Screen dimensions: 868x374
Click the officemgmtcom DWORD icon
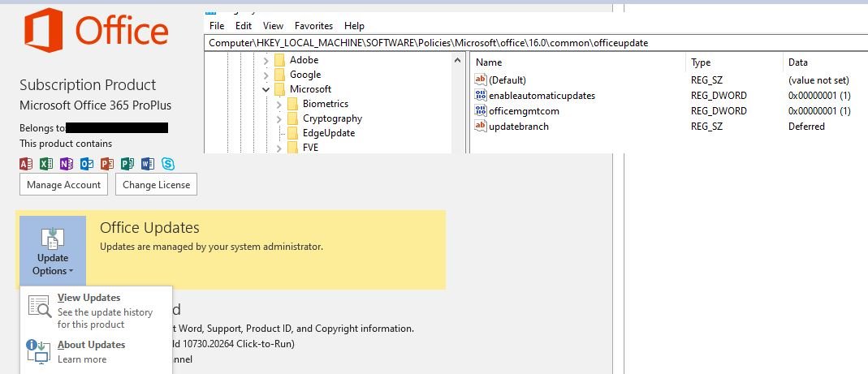481,110
